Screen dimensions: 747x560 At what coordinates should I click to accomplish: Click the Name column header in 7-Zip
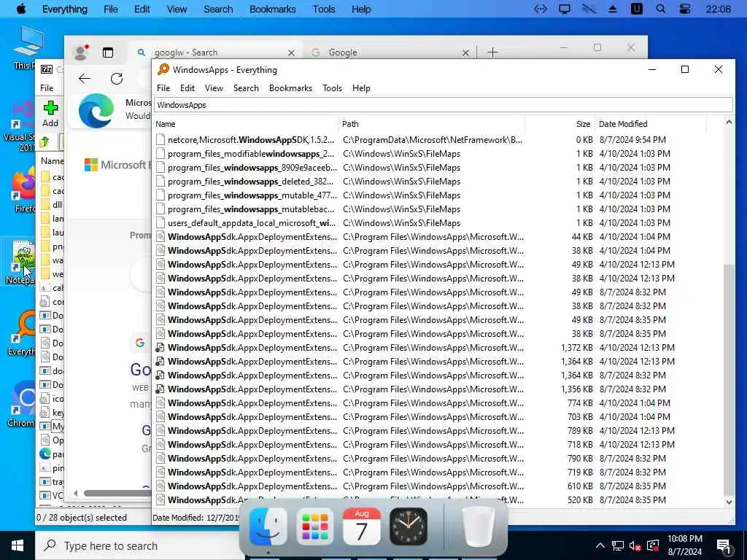pyautogui.click(x=52, y=161)
